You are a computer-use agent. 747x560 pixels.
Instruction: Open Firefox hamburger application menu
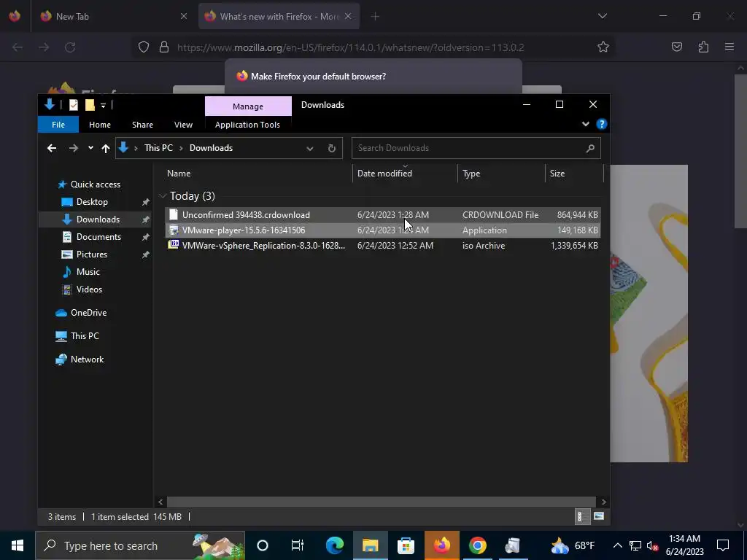point(729,47)
